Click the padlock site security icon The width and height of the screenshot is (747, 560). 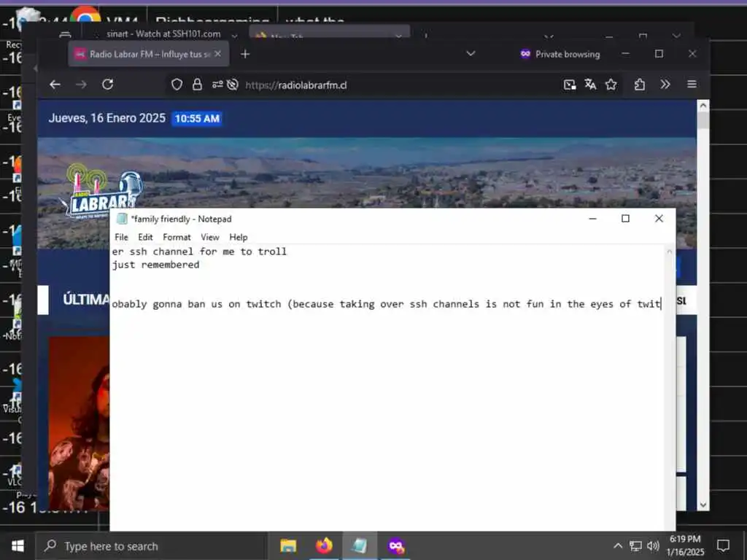point(197,85)
